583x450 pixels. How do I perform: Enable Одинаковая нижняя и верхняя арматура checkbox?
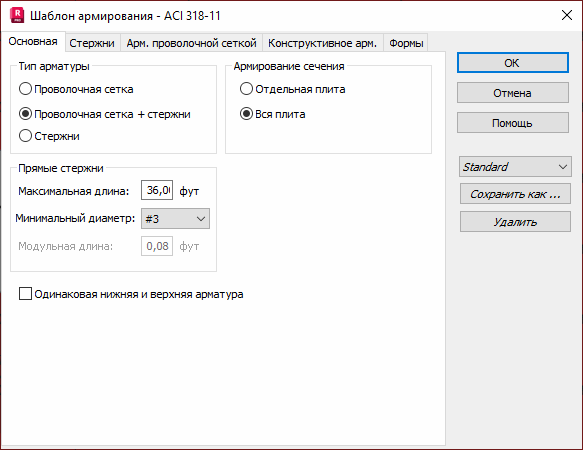25,294
